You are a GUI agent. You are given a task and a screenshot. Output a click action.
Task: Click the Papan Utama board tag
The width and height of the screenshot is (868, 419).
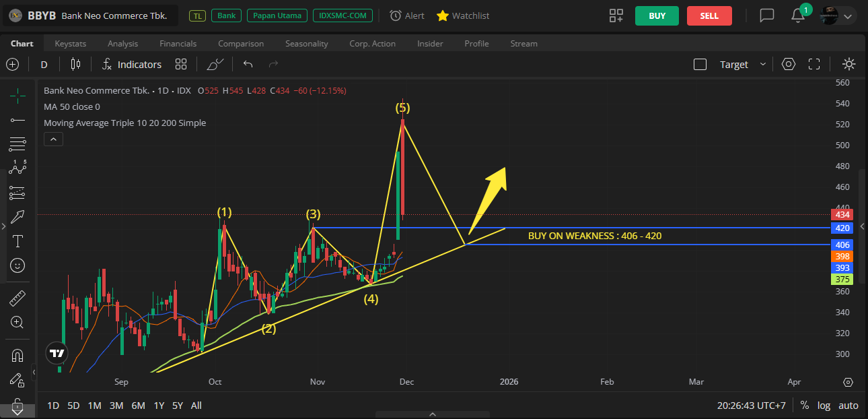[x=278, y=15]
